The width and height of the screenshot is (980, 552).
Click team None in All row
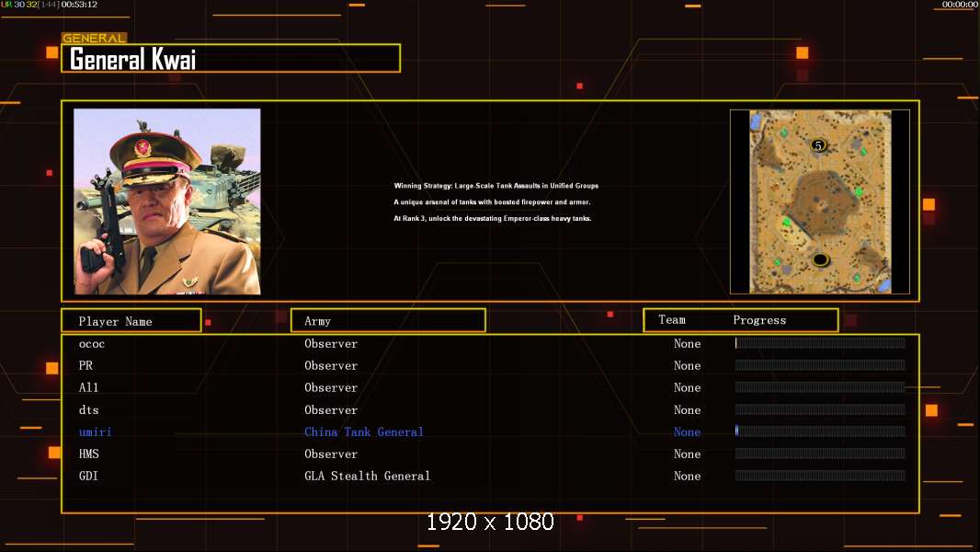(x=687, y=387)
